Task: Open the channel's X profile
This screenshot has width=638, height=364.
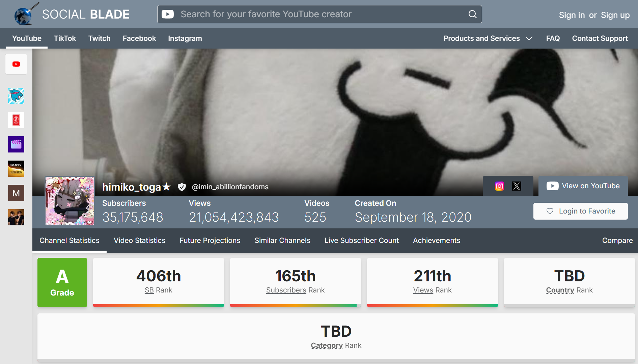Action: pyautogui.click(x=517, y=186)
